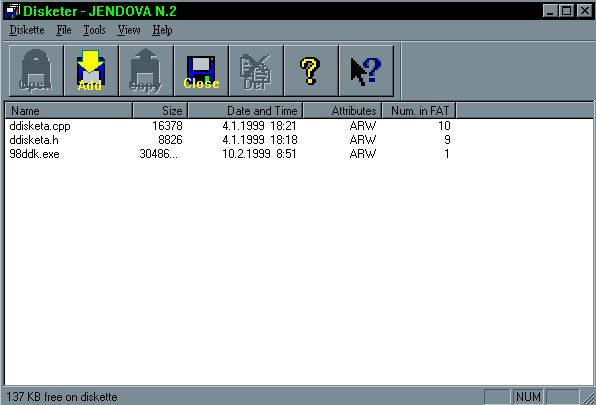The height and width of the screenshot is (405, 596).
Task: Activate the context help arrow-question icon
Action: (x=366, y=71)
